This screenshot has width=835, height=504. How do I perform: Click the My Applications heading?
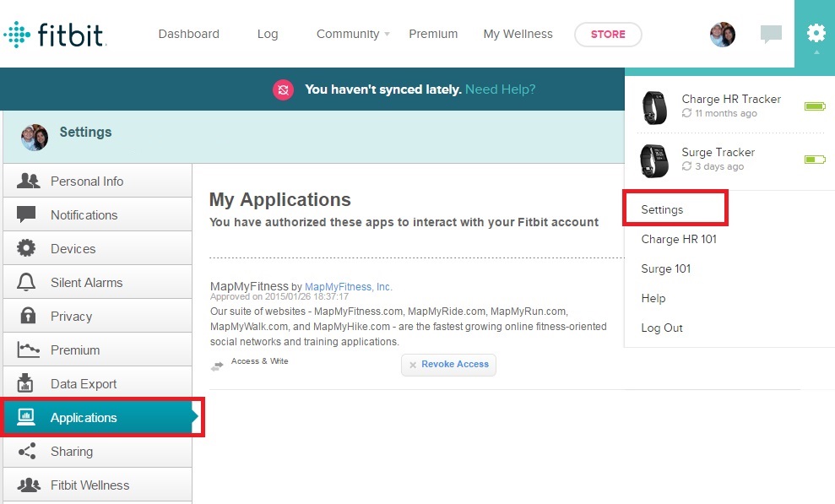[x=280, y=199]
